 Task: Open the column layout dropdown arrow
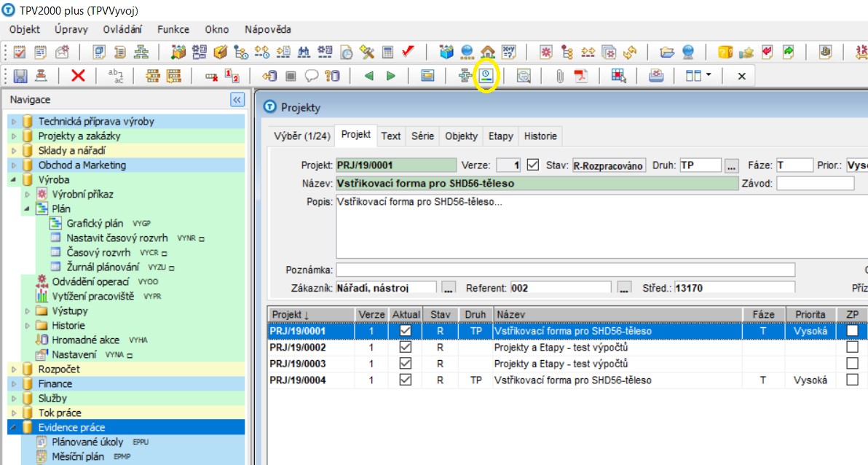[708, 76]
